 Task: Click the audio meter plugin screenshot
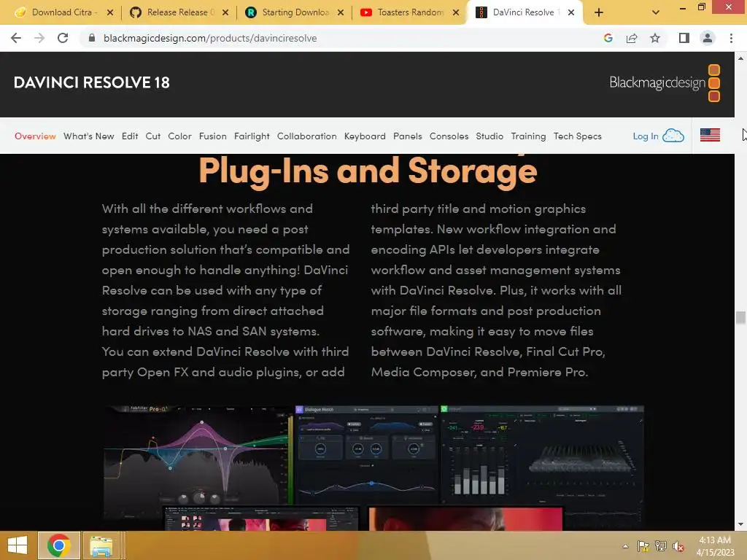(542, 455)
